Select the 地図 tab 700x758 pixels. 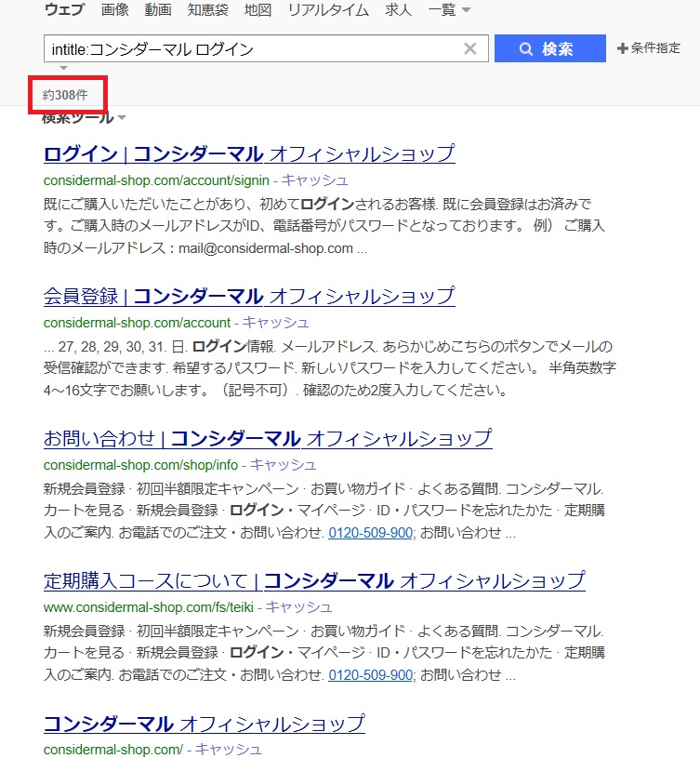tap(258, 10)
